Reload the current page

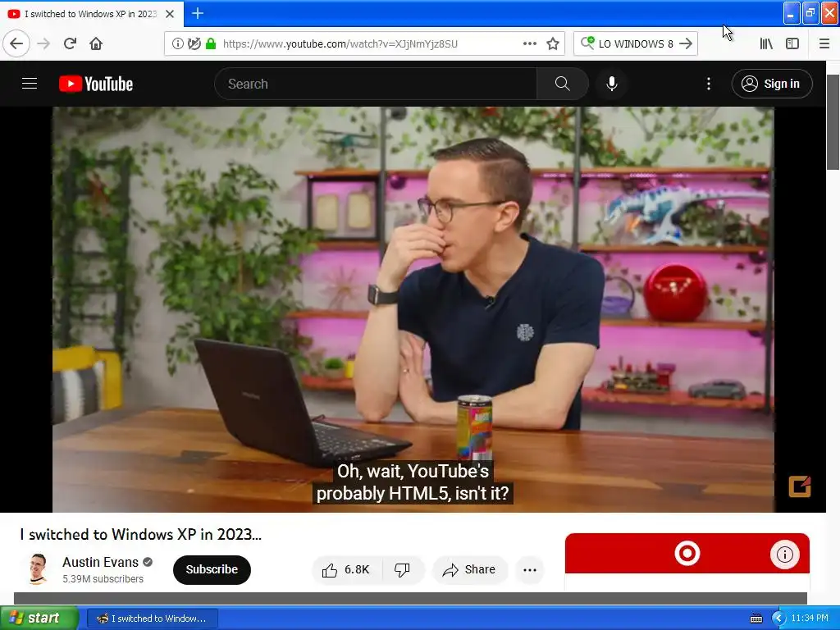click(70, 43)
